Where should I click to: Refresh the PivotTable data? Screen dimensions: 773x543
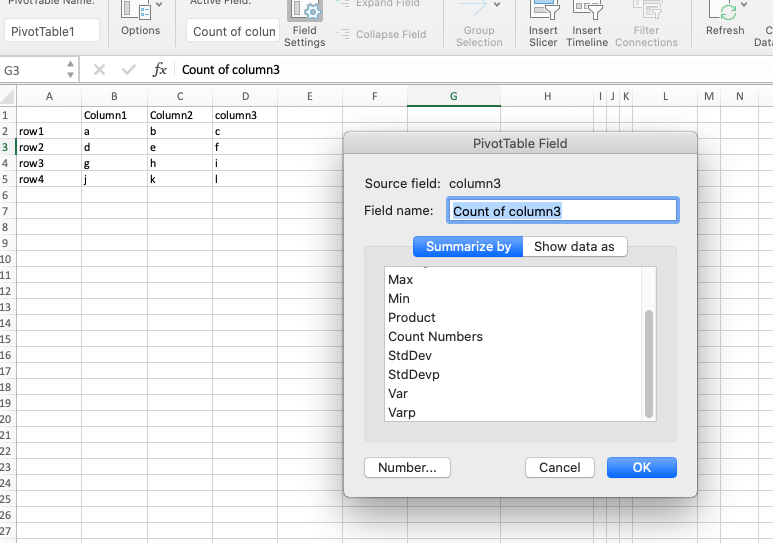coord(725,19)
